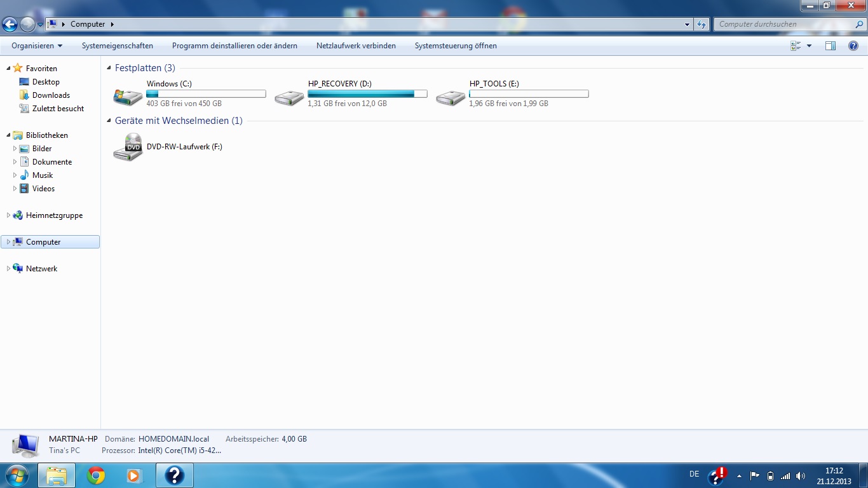Click the Heimnetzgruppe globe icon
868x488 pixels.
pyautogui.click(x=18, y=215)
